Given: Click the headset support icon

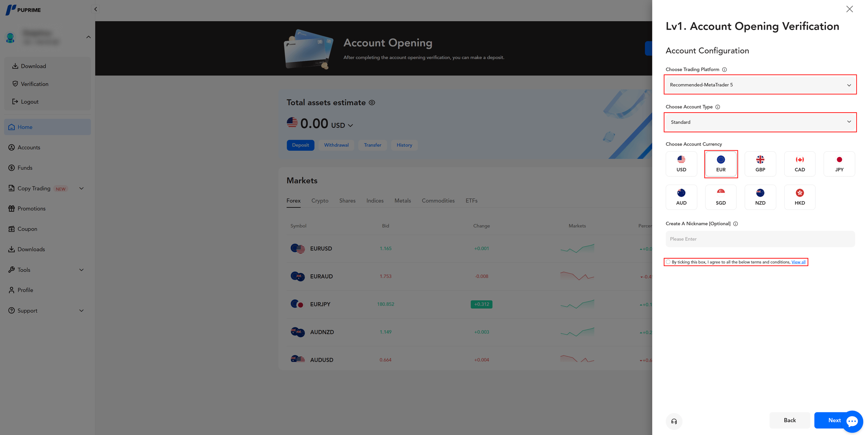Looking at the screenshot, I should click(674, 421).
